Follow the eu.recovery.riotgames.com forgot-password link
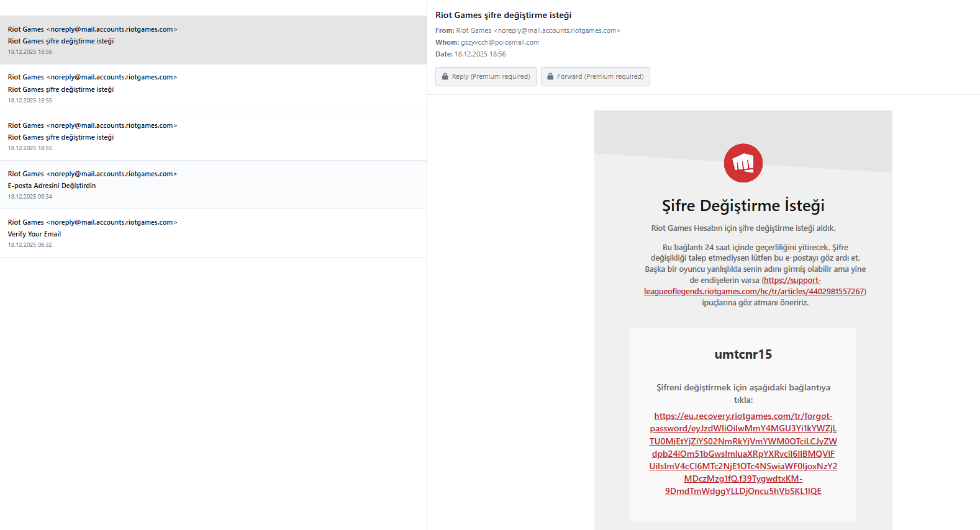This screenshot has height=530, width=980. tap(743, 454)
